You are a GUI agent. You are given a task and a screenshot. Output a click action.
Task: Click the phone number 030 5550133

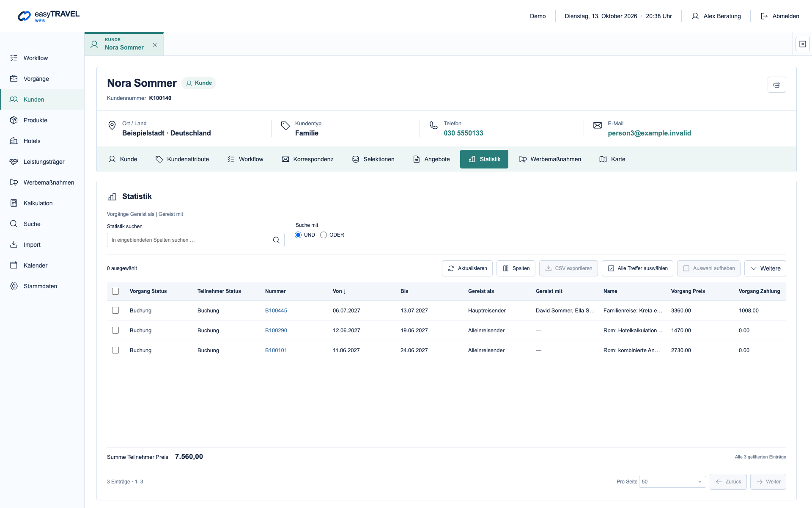pyautogui.click(x=464, y=133)
